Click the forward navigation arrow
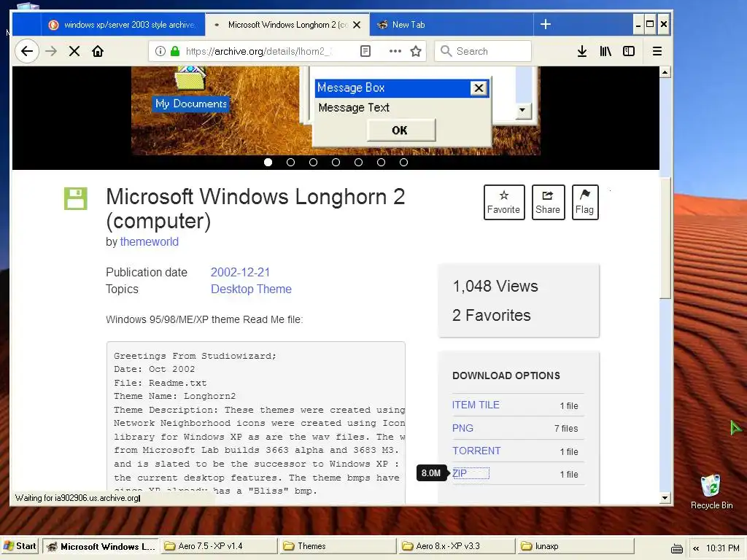 (51, 51)
